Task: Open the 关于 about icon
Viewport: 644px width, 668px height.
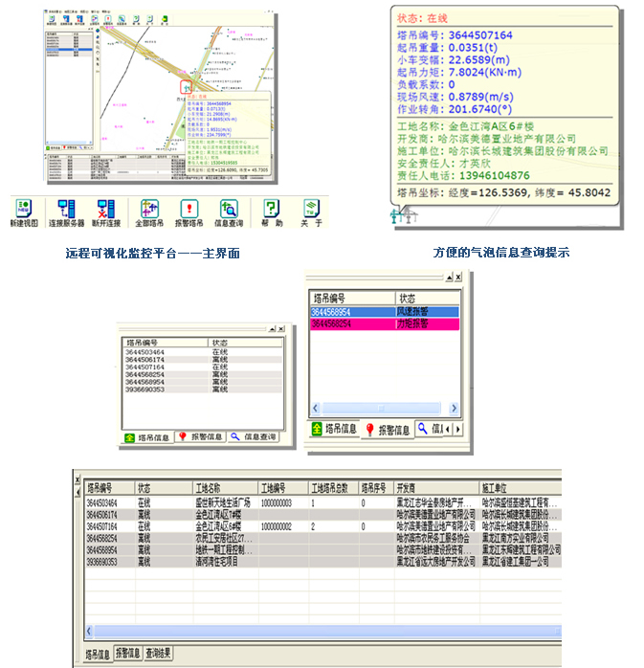Action: [312, 212]
